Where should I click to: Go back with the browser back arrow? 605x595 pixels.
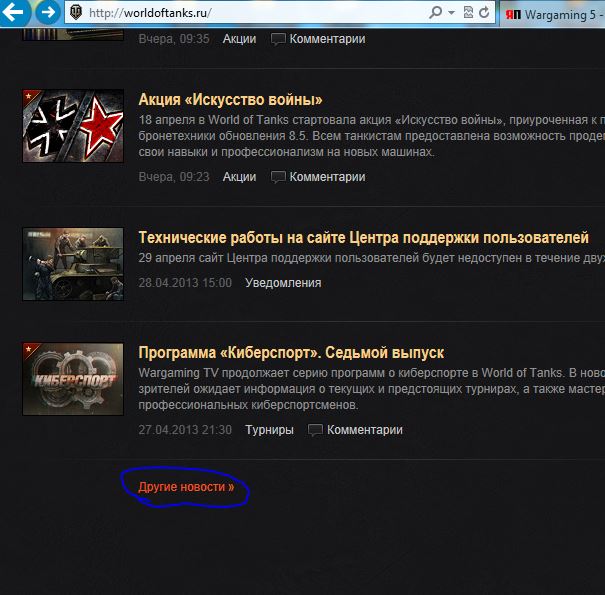[14, 12]
